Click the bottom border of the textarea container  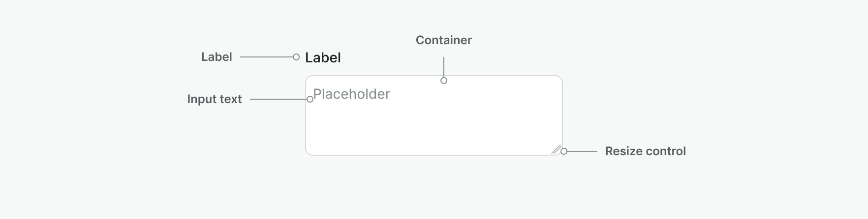[x=433, y=155]
